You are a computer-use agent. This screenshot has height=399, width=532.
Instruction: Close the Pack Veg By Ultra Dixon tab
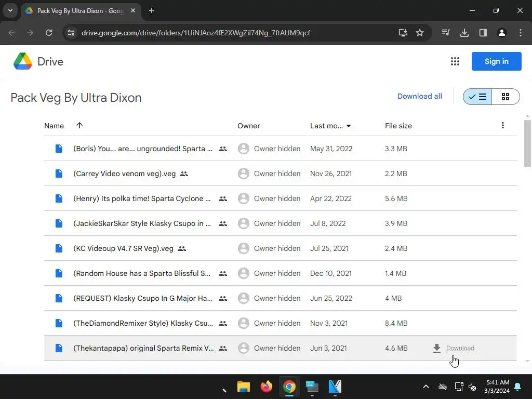[133, 10]
